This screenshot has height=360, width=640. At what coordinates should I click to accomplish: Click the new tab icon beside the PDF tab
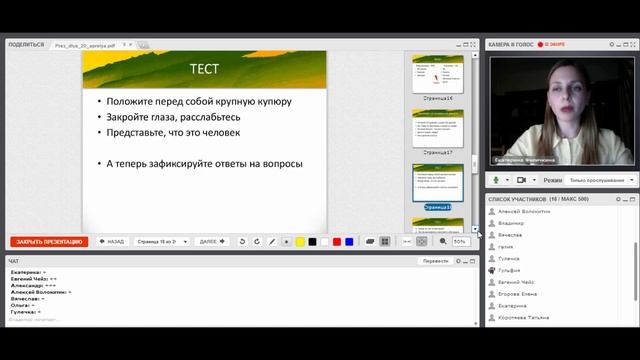click(x=143, y=45)
